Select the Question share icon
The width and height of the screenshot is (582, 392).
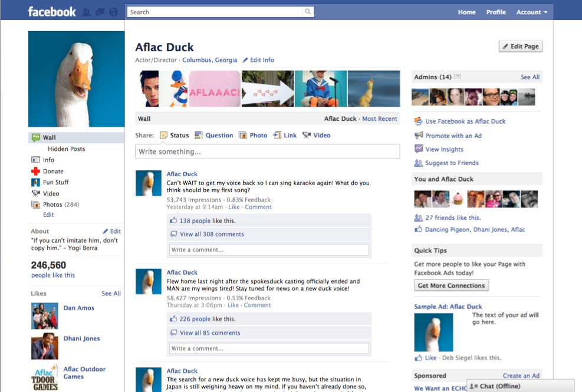(x=199, y=136)
